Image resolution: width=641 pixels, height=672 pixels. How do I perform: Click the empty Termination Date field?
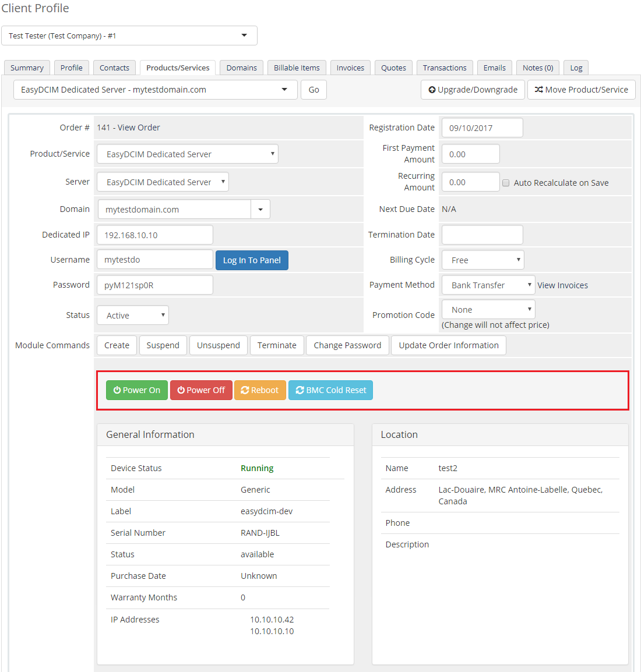[x=482, y=235]
